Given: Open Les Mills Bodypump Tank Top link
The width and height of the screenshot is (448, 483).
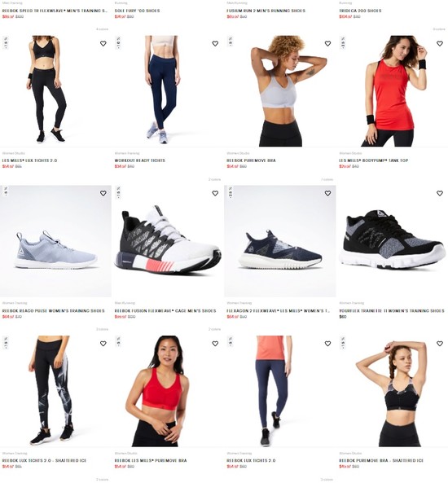Looking at the screenshot, I should (x=373, y=160).
